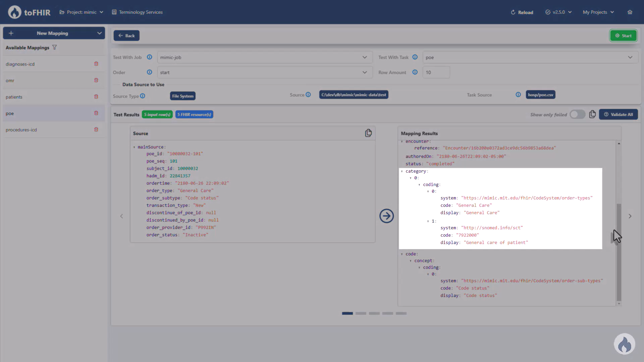Trigger the Reload action
This screenshot has width=644, height=362.
522,12
